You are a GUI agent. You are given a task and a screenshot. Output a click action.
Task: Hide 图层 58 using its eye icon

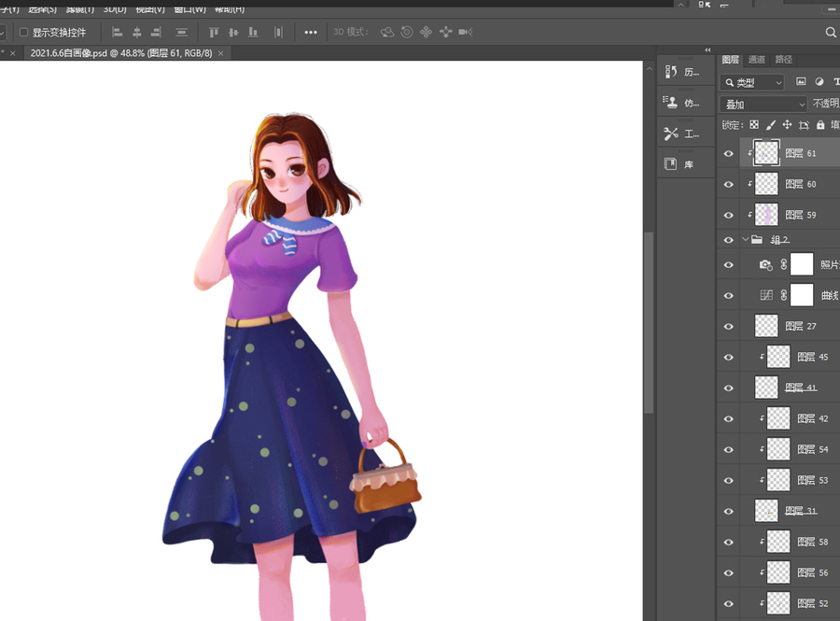coord(729,543)
